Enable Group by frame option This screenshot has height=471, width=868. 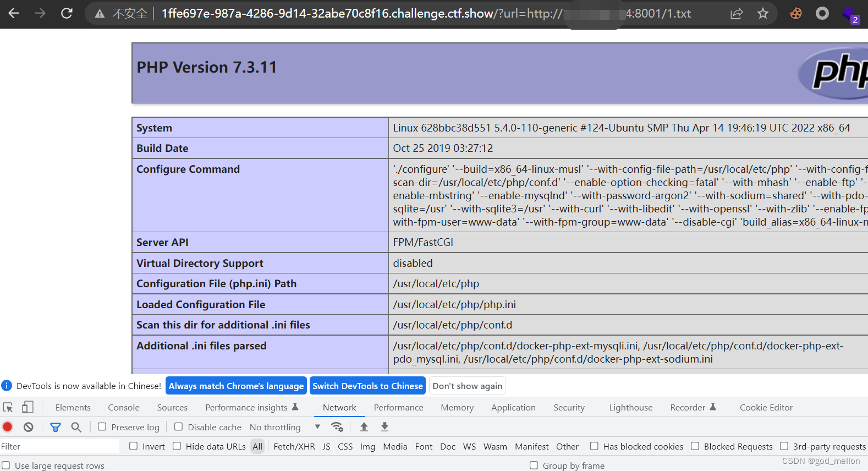(x=534, y=465)
